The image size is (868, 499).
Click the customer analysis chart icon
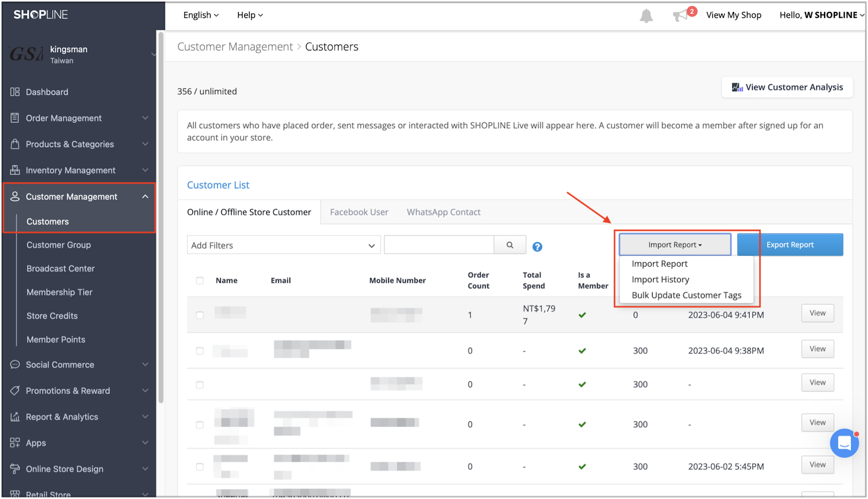pyautogui.click(x=737, y=87)
